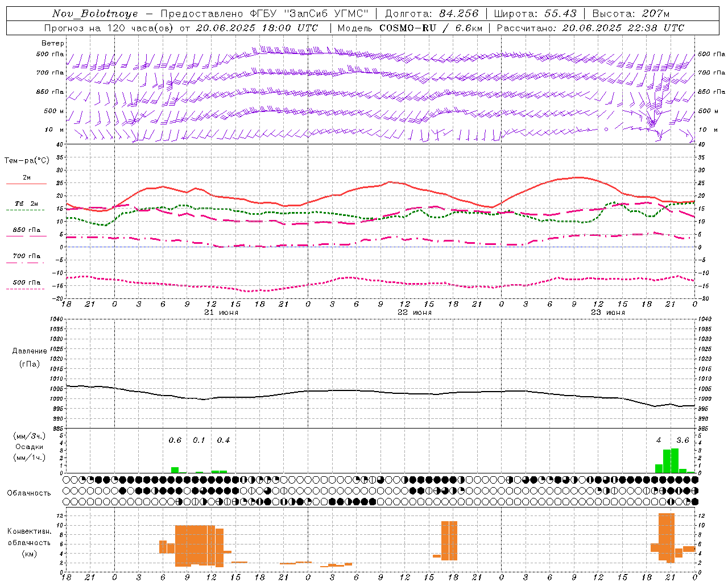Image resolution: width=728 pixels, height=582 pixels.
Task: Click the (гПа) unit under Давление
Action: pyautogui.click(x=28, y=364)
